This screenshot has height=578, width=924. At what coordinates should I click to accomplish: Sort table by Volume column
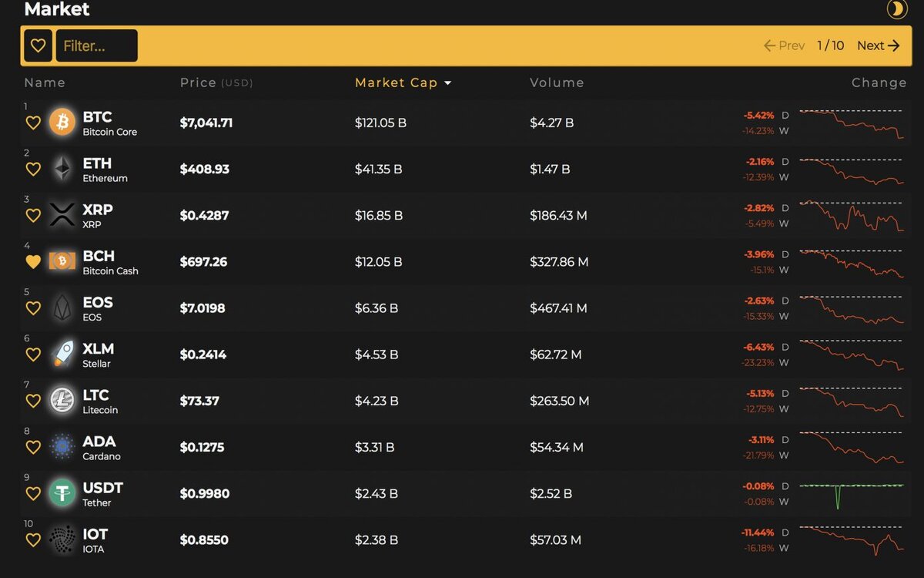(557, 82)
